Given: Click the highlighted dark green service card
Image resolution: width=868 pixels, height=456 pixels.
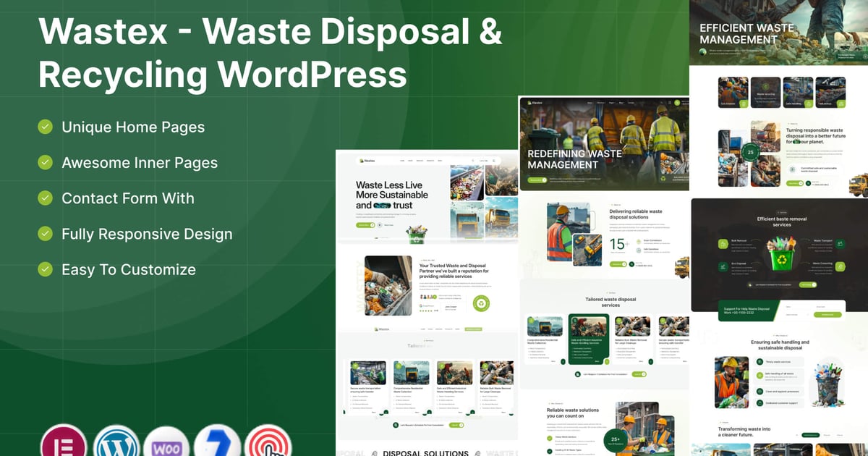Looking at the screenshot, I should click(x=589, y=340).
